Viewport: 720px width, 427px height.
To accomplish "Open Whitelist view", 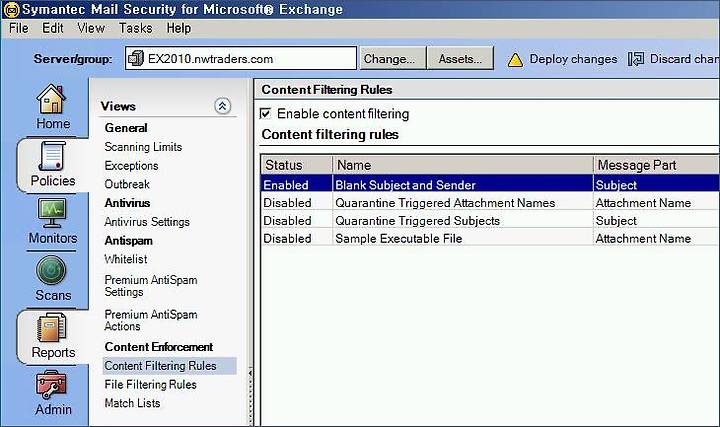I will [126, 259].
